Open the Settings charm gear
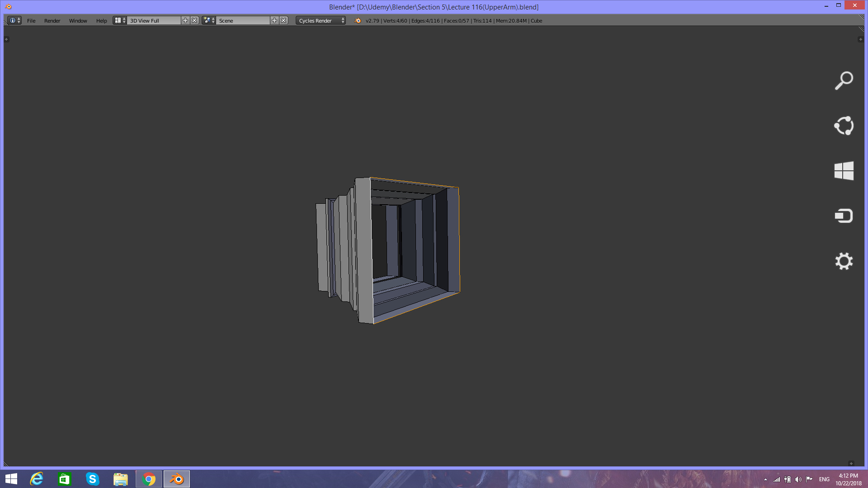The width and height of the screenshot is (868, 488). (x=844, y=261)
